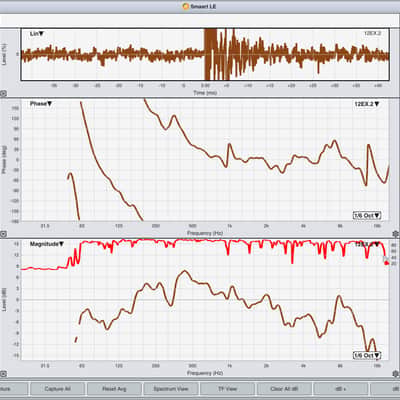The height and width of the screenshot is (400, 400).
Task: Open the Lin scale dropdown
Action: pos(37,34)
